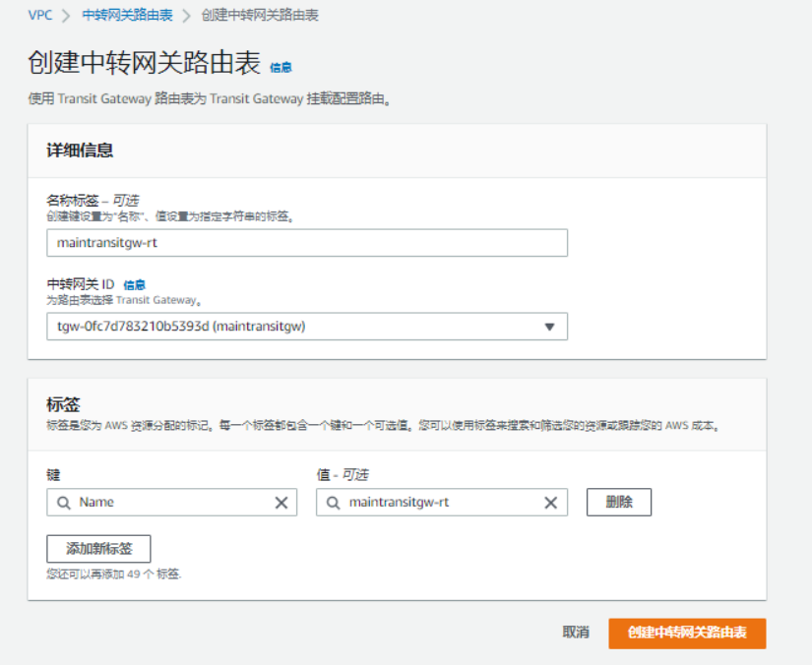Click the 删除 button for the tag

619,502
